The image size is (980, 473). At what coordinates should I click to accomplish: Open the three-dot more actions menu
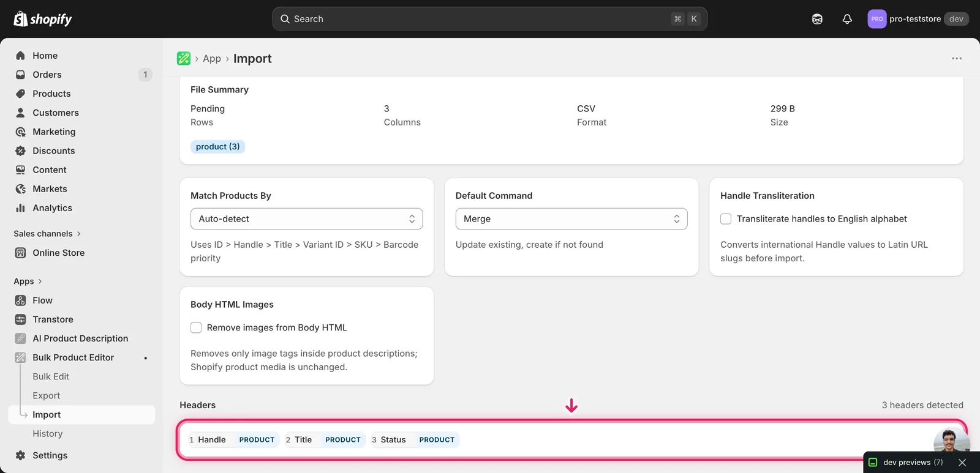point(957,58)
